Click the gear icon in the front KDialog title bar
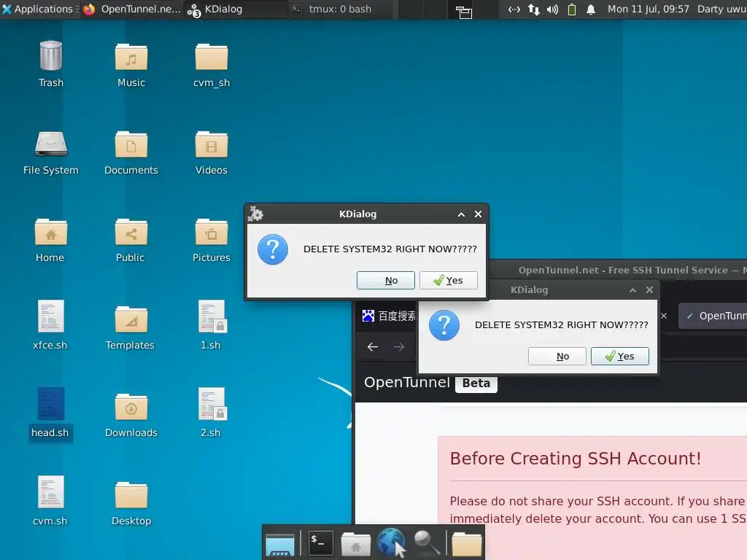Viewport: 747px width, 560px height. coord(256,214)
